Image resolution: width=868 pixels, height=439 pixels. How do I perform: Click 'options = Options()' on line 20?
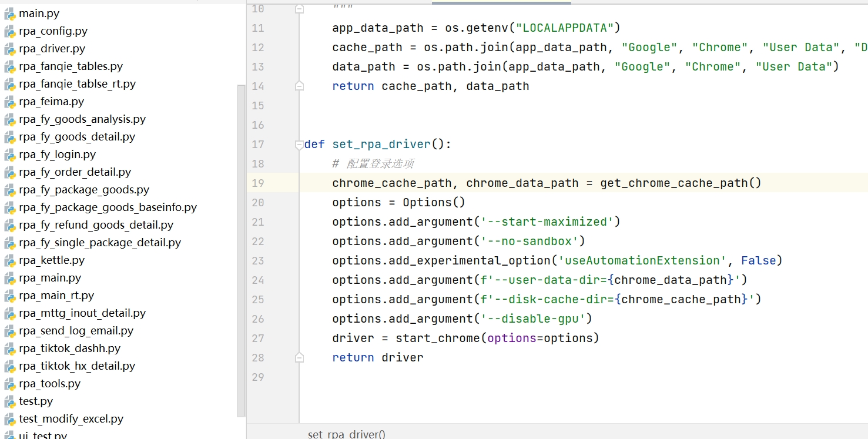pyautogui.click(x=398, y=202)
